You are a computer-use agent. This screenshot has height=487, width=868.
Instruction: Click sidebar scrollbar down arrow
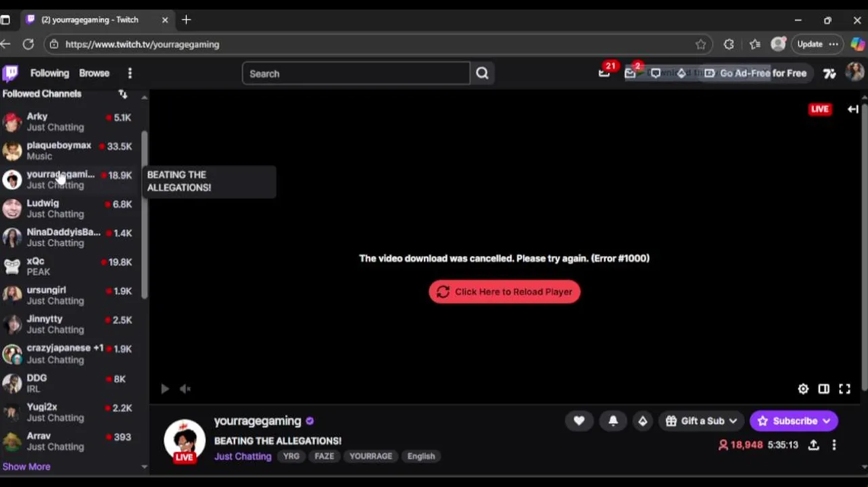tap(144, 467)
